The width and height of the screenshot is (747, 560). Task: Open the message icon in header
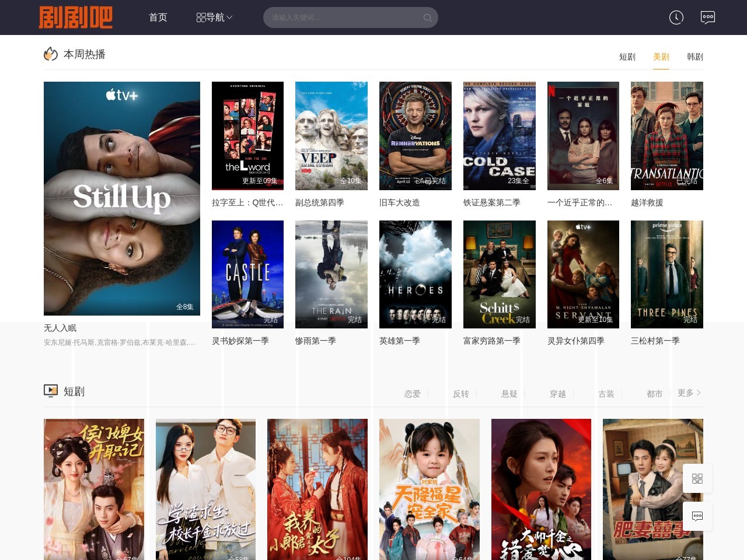pos(707,17)
